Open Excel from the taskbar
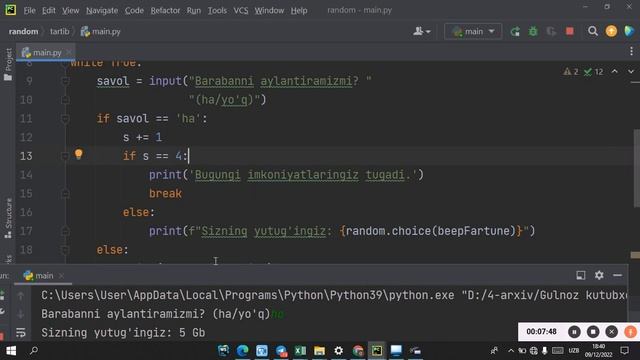This screenshot has height=360, width=640. click(300, 351)
